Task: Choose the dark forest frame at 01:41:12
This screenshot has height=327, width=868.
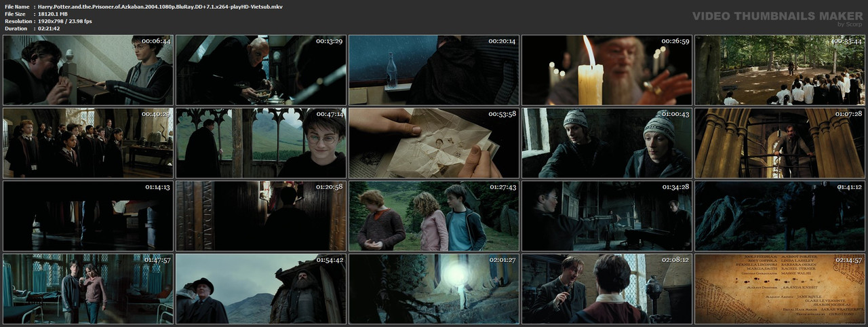Action: (x=780, y=216)
